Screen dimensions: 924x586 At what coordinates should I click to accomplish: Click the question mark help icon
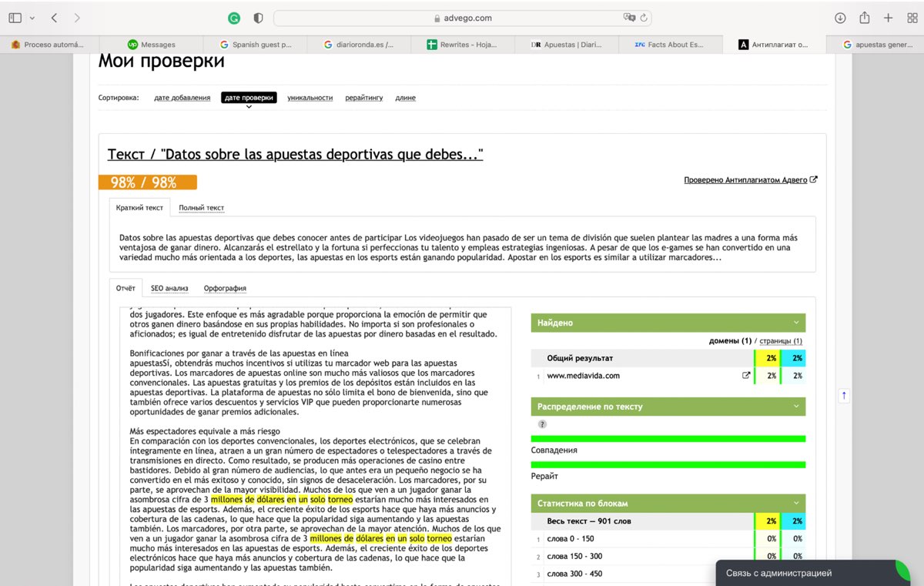(542, 424)
